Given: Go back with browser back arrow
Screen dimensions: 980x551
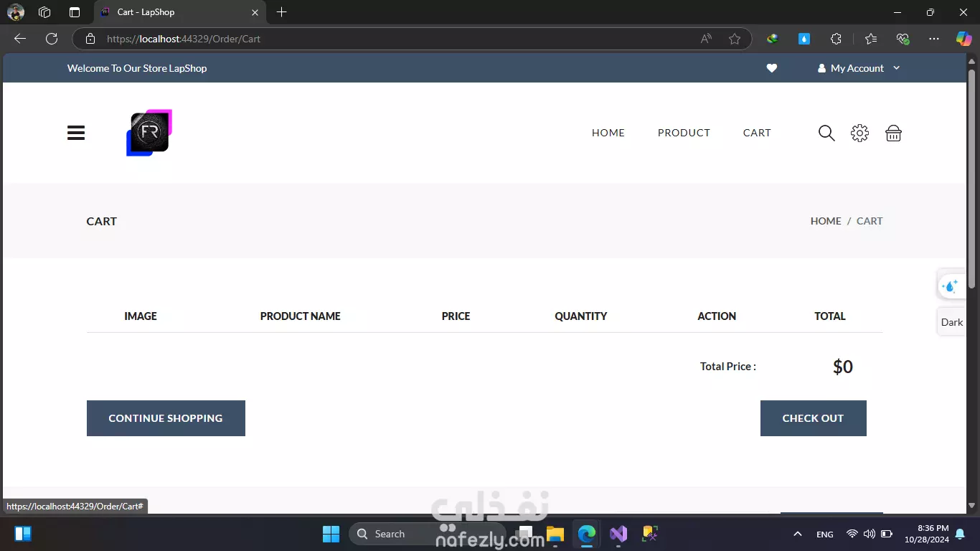Looking at the screenshot, I should tap(20, 39).
